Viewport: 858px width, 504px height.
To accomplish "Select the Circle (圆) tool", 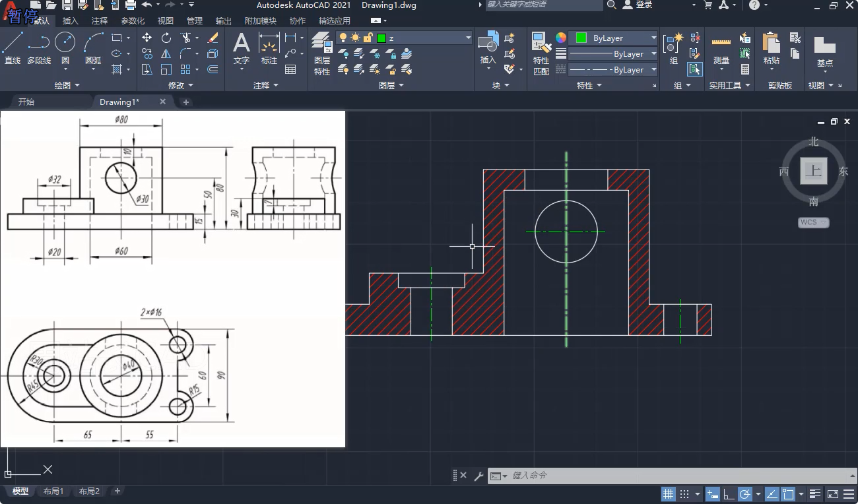I will pos(65,44).
